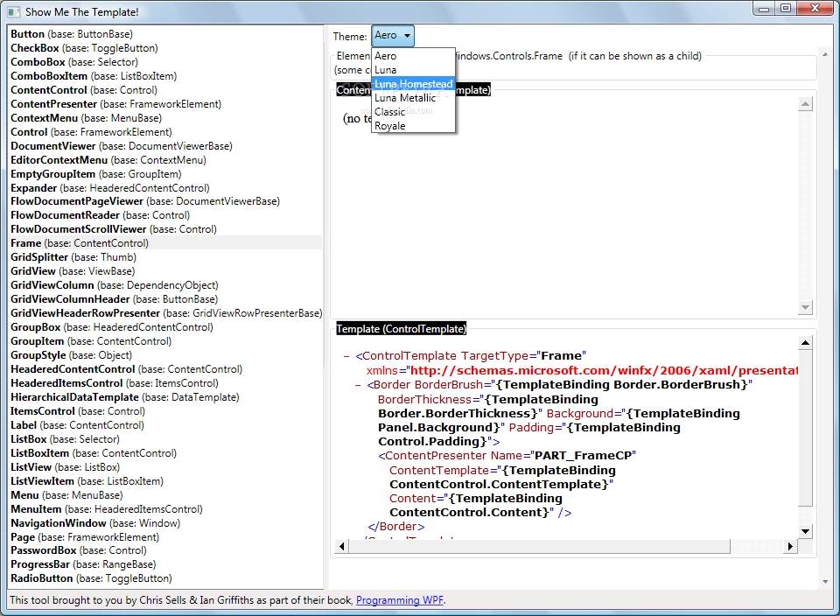This screenshot has height=616, width=840.
Task: Select Button in the control list
Action: tap(166, 34)
